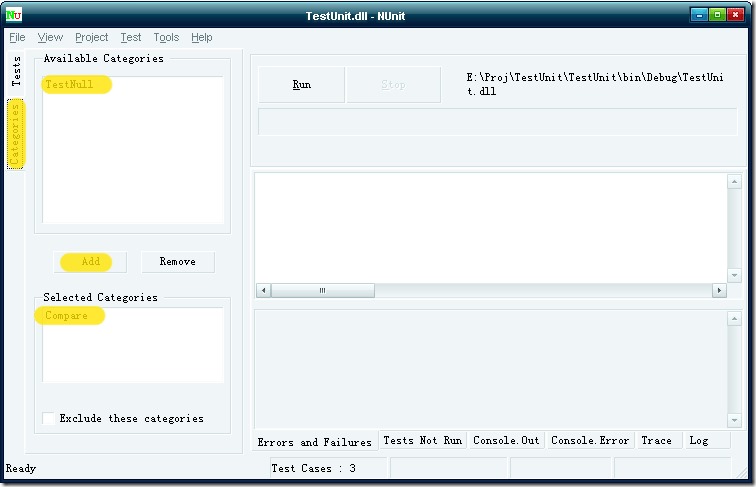
Task: Click the disabled Stop button
Action: [x=393, y=84]
